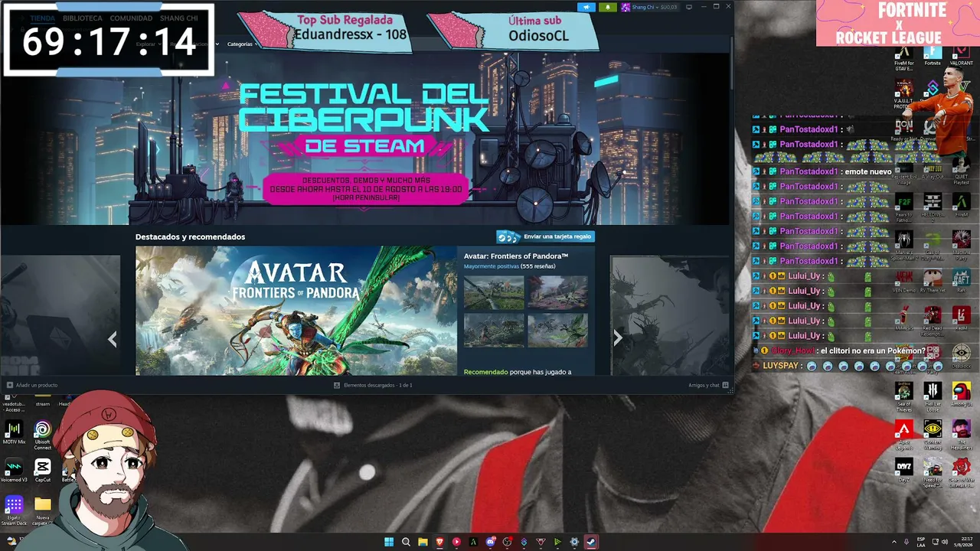This screenshot has height=551, width=980.
Task: Launch the Fortnite desktop shortcut
Action: point(933,56)
